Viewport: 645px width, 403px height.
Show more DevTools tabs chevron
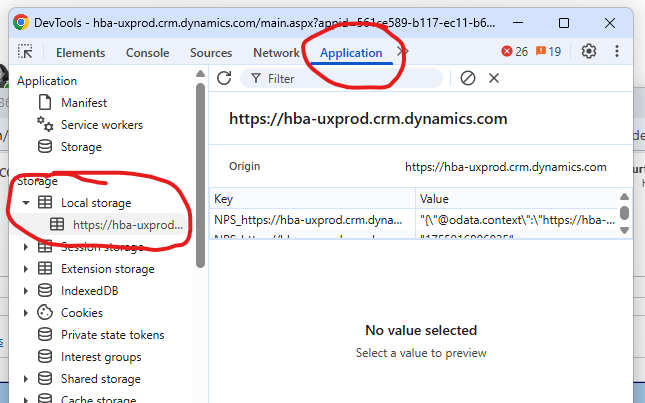pos(403,51)
